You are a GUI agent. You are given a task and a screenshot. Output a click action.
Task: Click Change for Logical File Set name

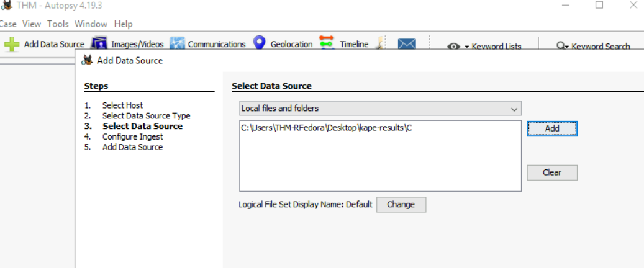401,205
